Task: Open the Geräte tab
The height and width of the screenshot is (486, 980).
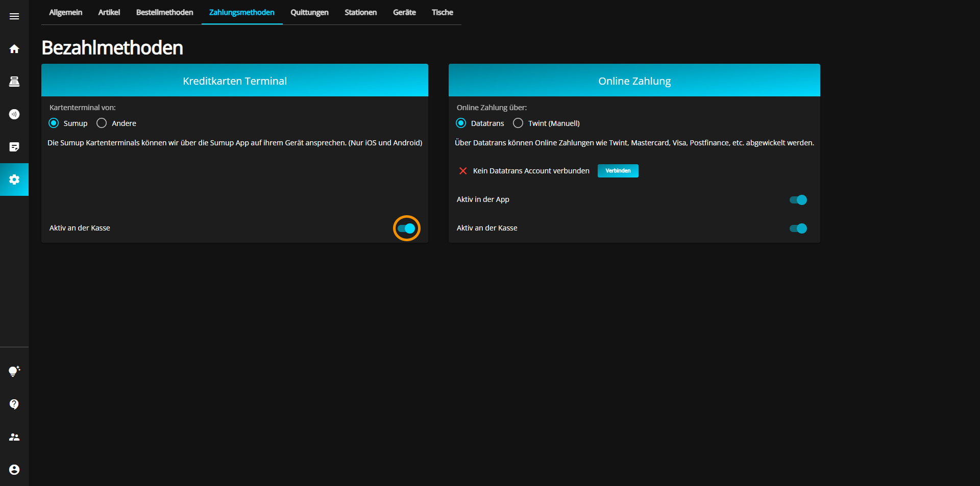Action: click(x=404, y=12)
